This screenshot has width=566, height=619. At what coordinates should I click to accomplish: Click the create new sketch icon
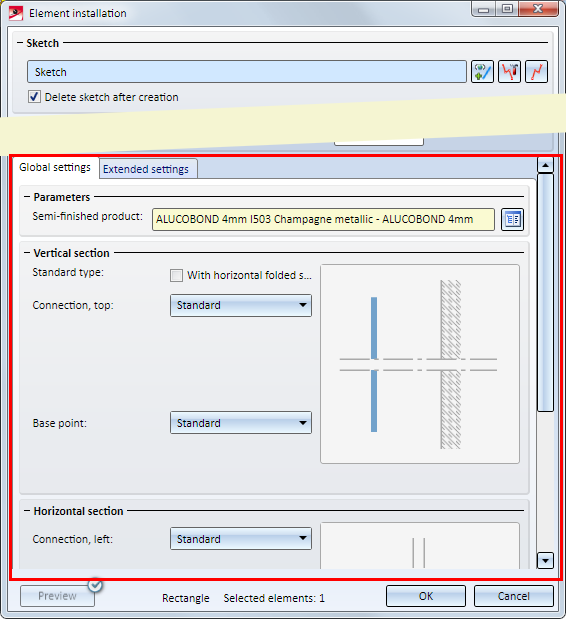[482, 72]
